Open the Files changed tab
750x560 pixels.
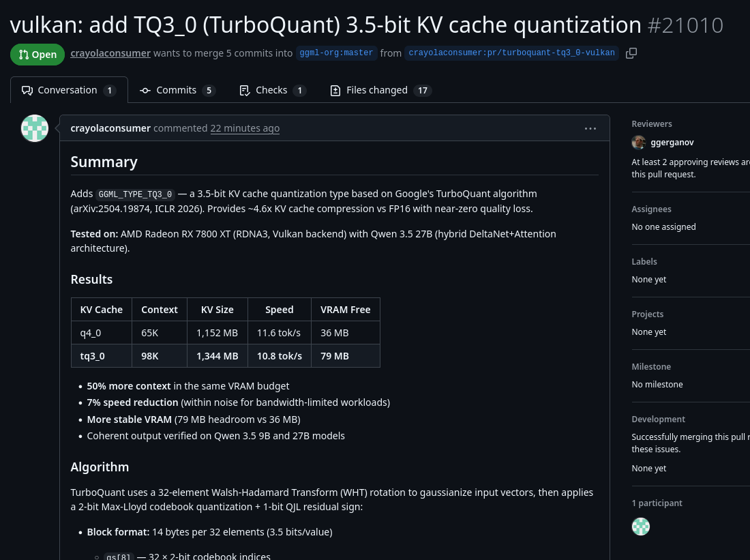(380, 90)
